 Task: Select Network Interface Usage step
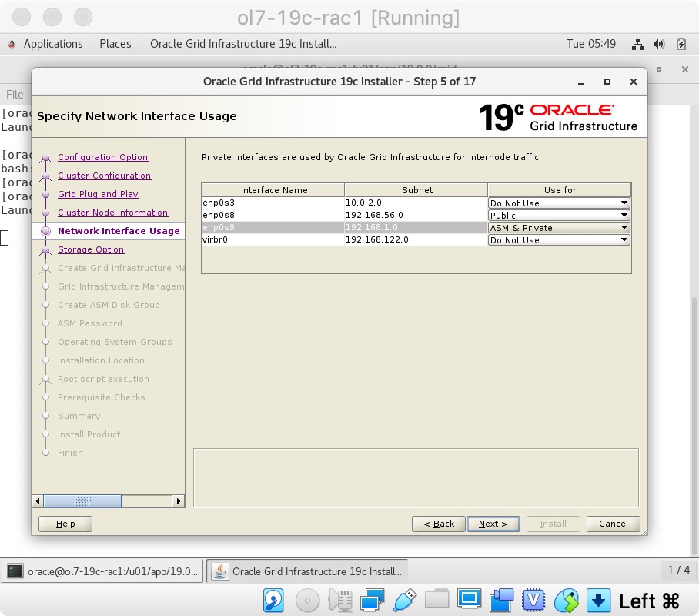point(119,230)
